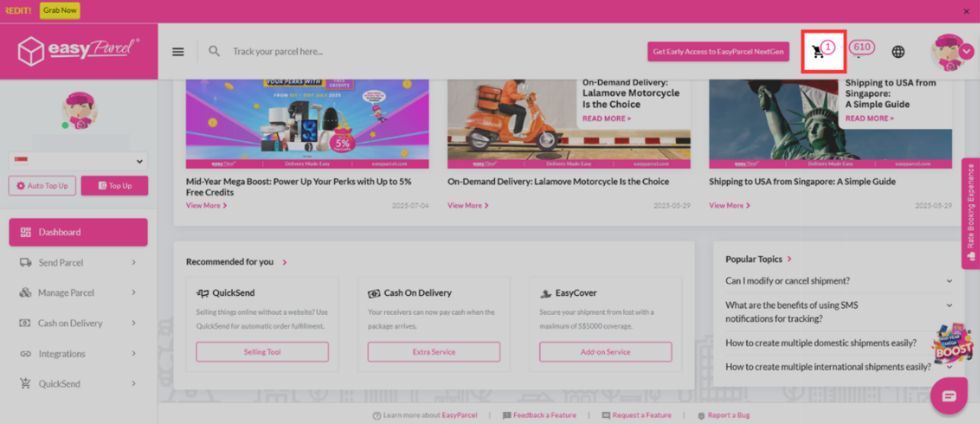Open the Rate Booking Experience tab
This screenshot has width=980, height=424.
point(971,213)
